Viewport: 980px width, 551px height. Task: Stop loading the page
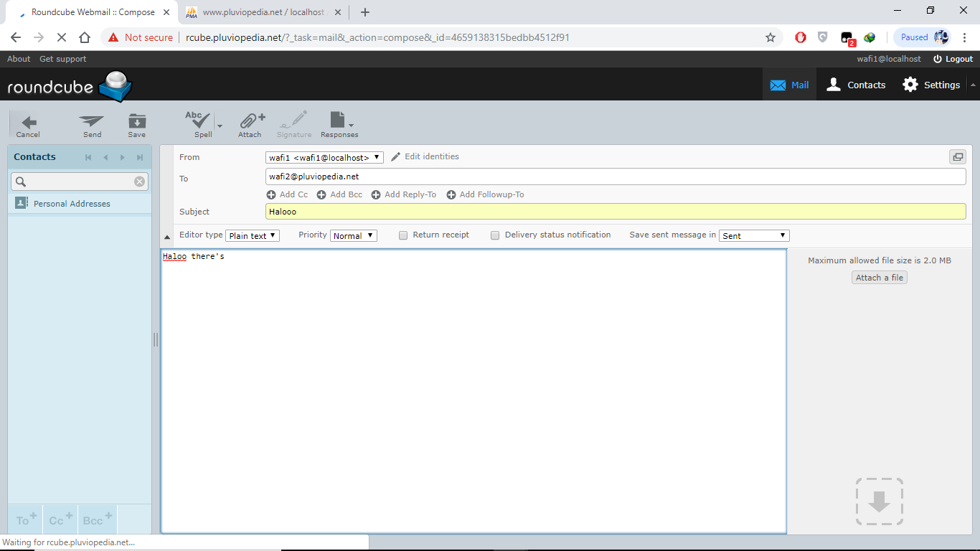coord(62,37)
